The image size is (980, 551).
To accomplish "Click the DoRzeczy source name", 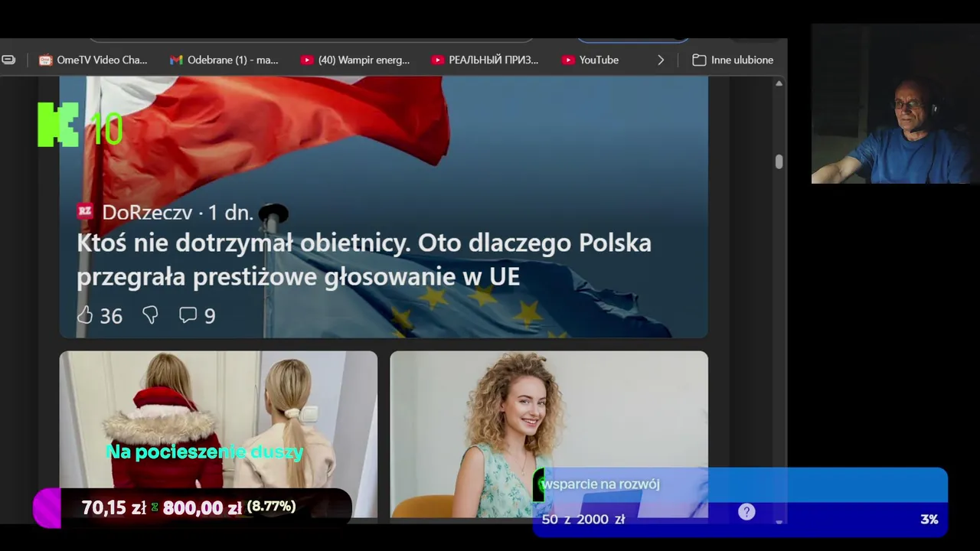I will pos(147,212).
